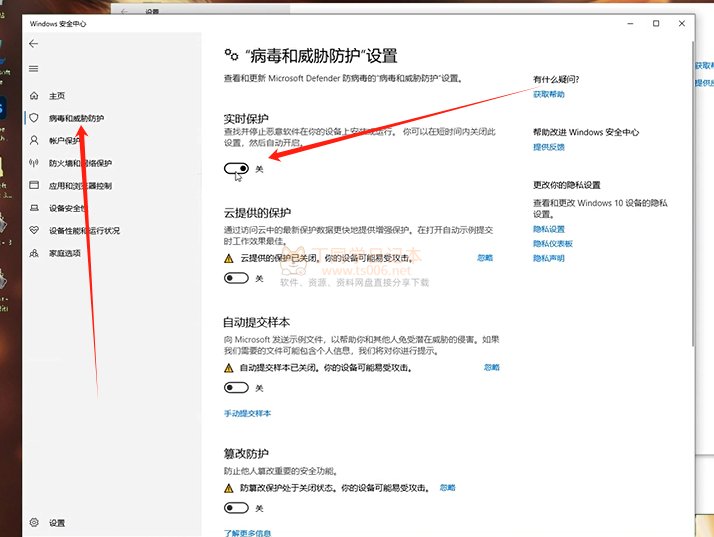Click the home icon beside 主页

[x=34, y=96]
